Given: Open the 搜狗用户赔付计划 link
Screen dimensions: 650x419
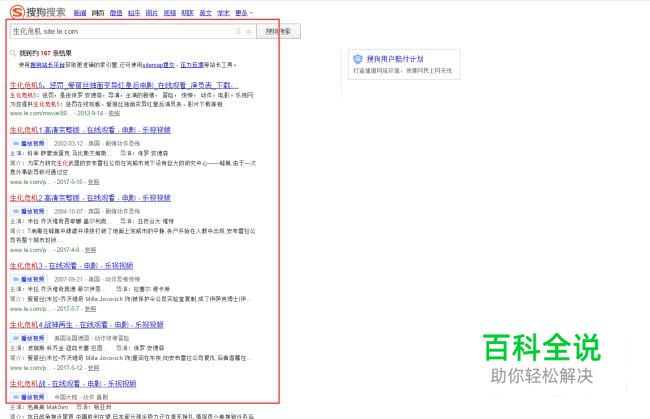Looking at the screenshot, I should pyautogui.click(x=395, y=59).
